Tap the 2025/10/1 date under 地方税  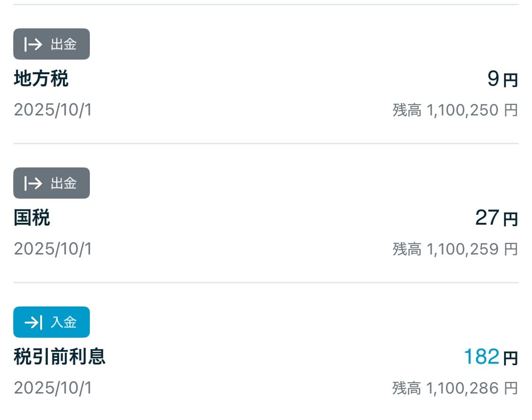[x=52, y=110]
